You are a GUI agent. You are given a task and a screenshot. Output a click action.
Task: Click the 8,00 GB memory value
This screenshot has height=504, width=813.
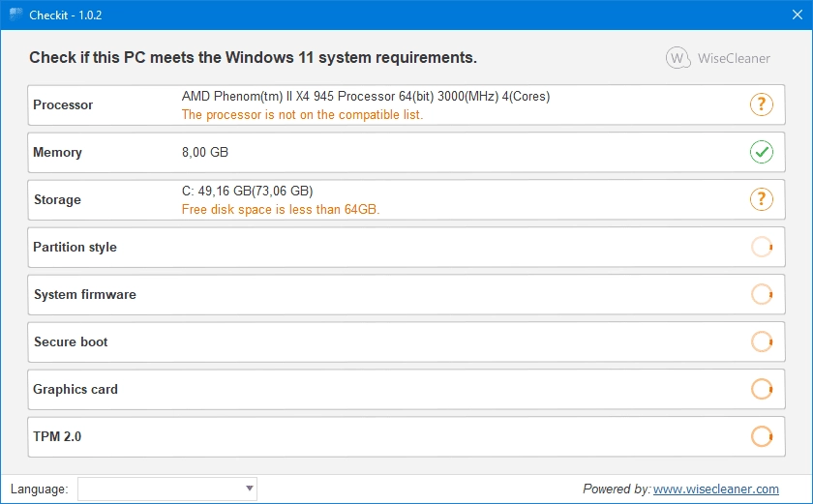coord(205,152)
